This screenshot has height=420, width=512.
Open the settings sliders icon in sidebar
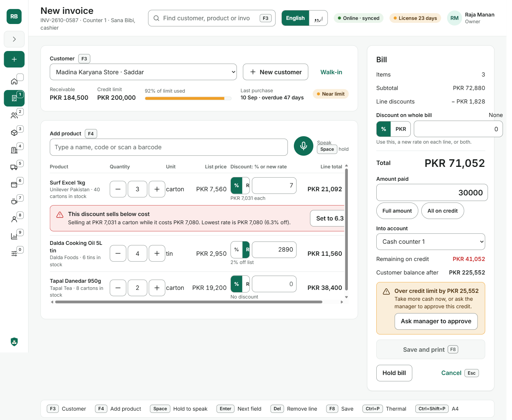14,253
